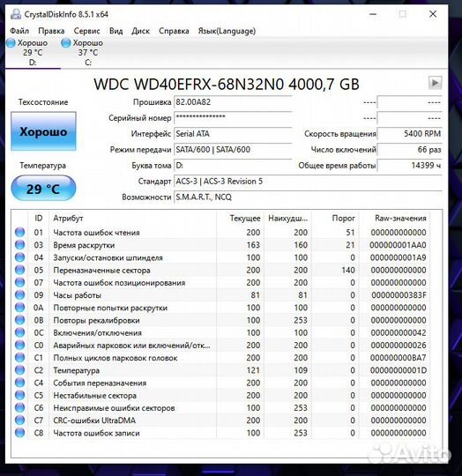Click the masked Серийный номер field
Screen dimensions: 462x476
[233, 118]
